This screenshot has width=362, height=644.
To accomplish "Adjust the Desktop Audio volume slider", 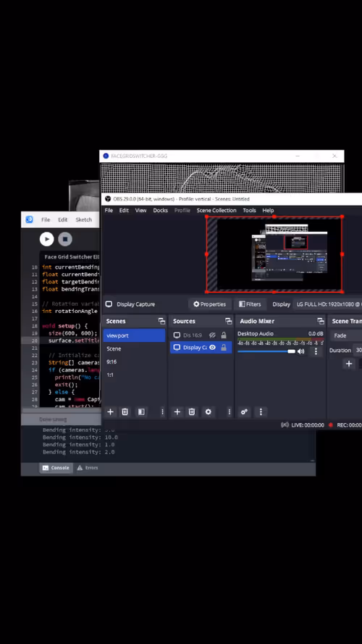I will (266, 351).
